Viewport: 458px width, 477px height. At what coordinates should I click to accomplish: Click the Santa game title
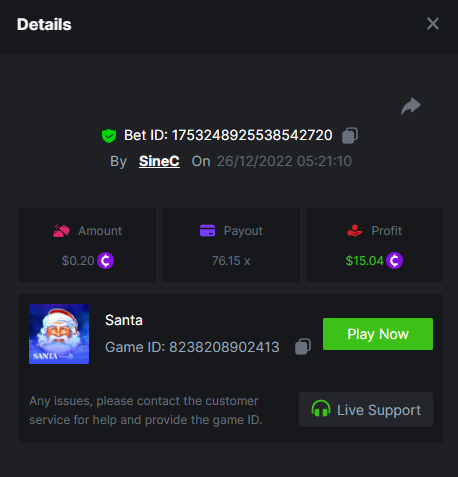(124, 320)
